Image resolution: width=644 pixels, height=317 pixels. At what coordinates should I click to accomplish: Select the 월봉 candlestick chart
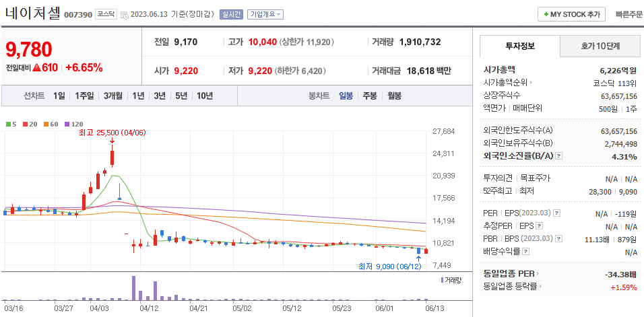coord(394,96)
